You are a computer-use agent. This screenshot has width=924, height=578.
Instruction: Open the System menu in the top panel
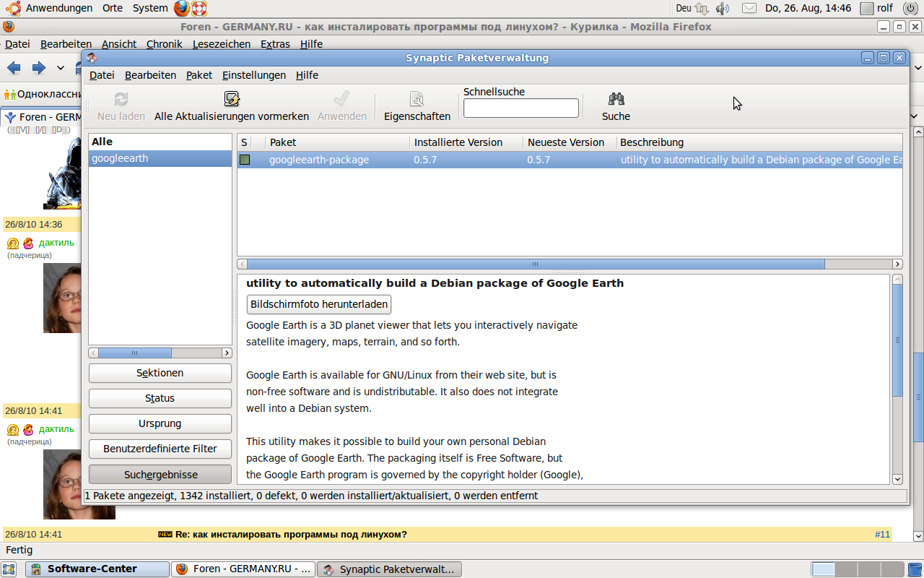[x=150, y=9]
